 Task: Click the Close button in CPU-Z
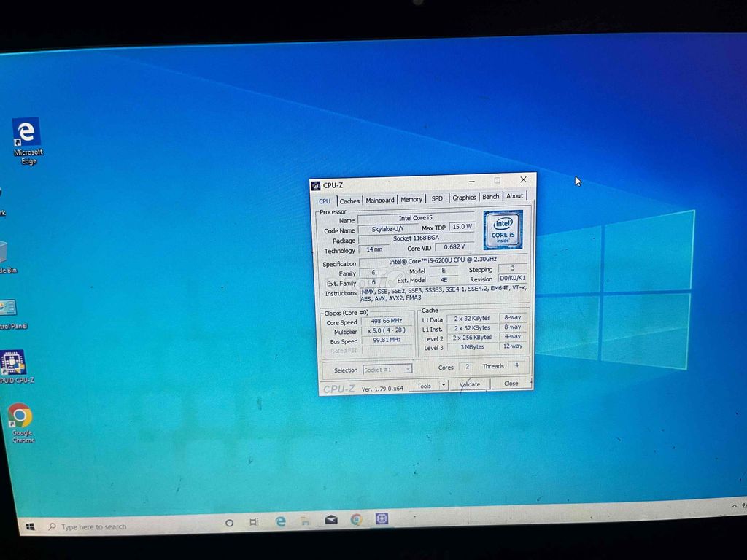[511, 384]
